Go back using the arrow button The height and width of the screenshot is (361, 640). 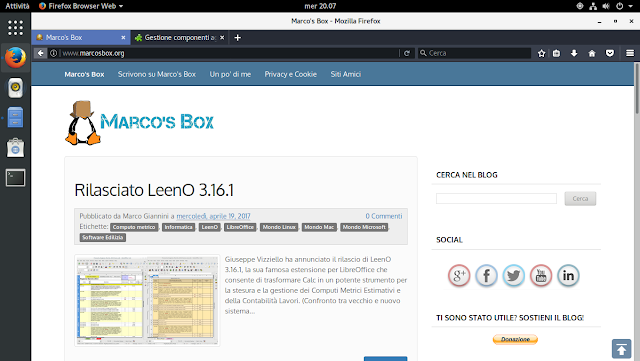pos(40,53)
